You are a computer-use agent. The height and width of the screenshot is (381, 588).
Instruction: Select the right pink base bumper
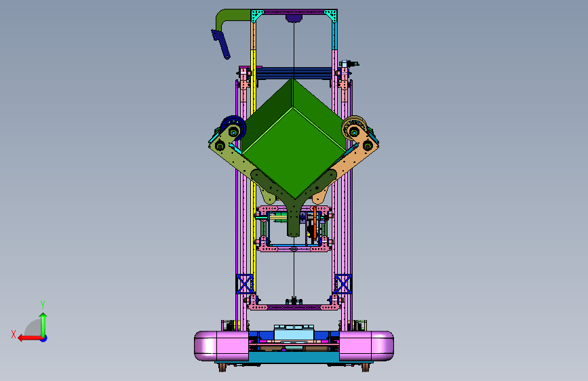tap(366, 346)
